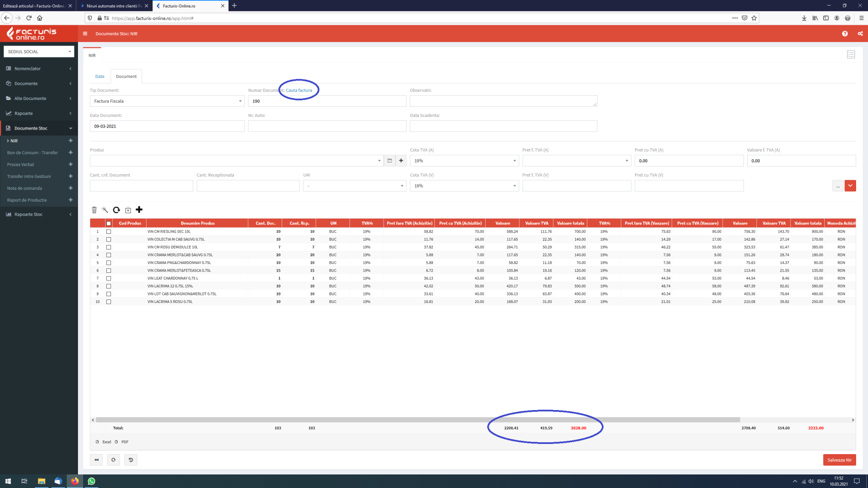The width and height of the screenshot is (868, 488).
Task: Click the import download icon above the table
Action: [128, 210]
